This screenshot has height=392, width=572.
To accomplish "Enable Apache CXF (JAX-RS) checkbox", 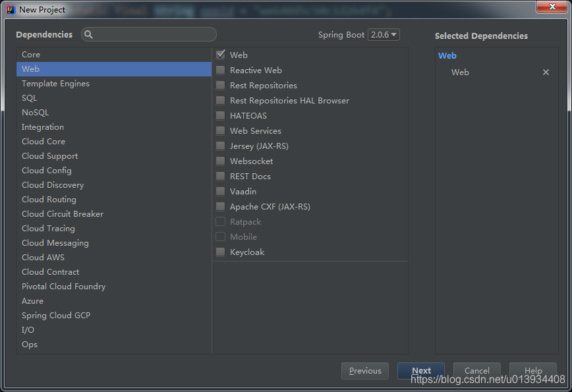I will coord(220,206).
